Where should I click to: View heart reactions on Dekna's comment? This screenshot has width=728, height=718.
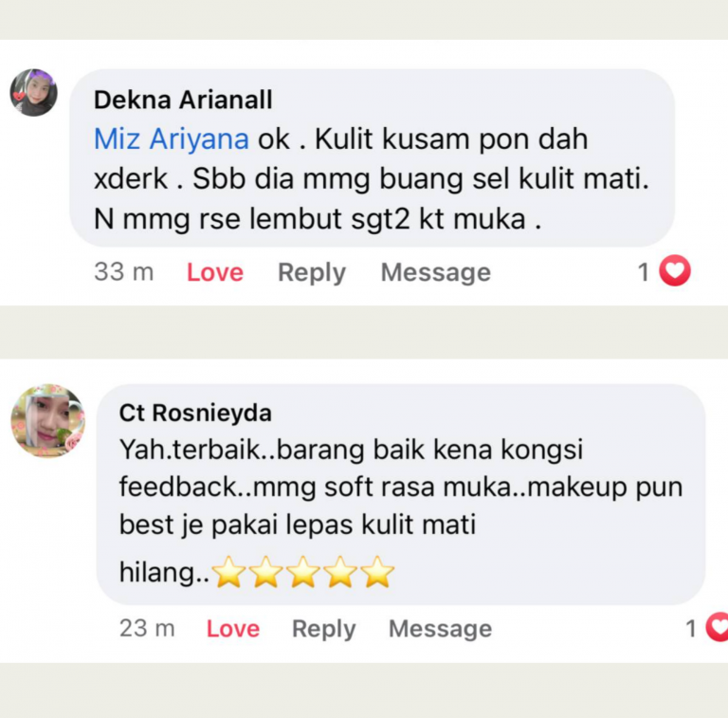click(x=675, y=270)
